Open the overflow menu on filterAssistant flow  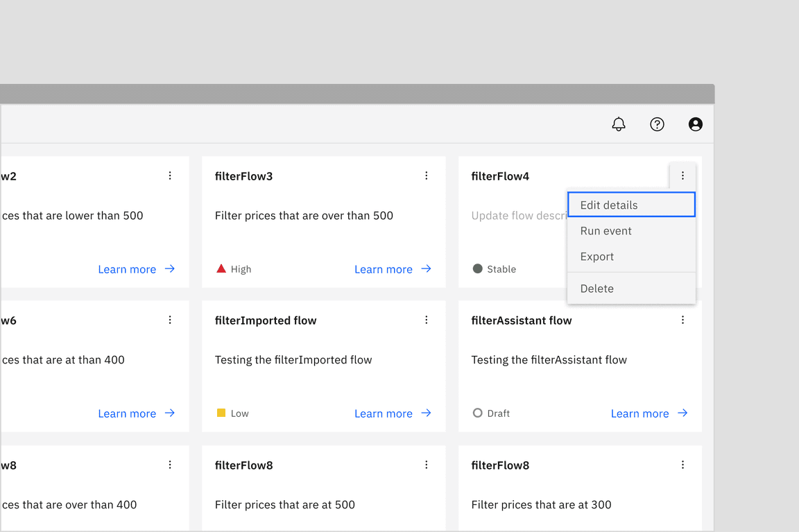pos(683,320)
